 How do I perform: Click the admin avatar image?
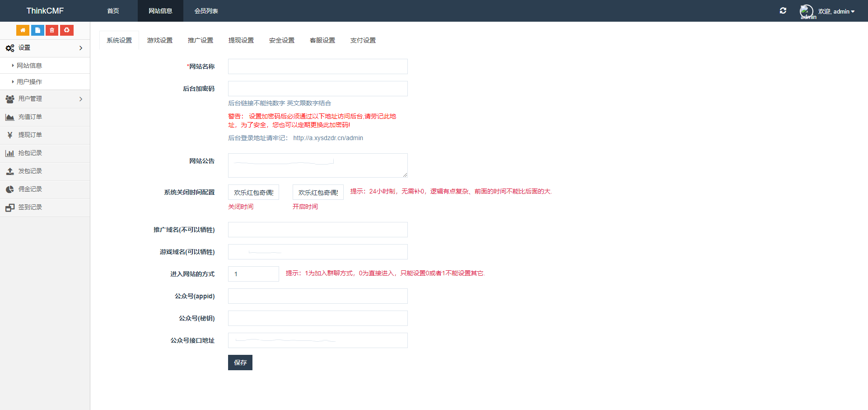pyautogui.click(x=807, y=11)
